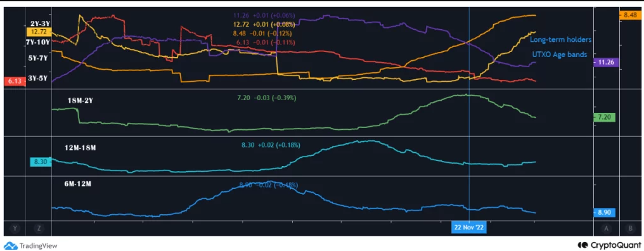This screenshot has height=251, width=644.
Task: Click the green 7.20 -0.03 value readout
Action: click(x=267, y=98)
